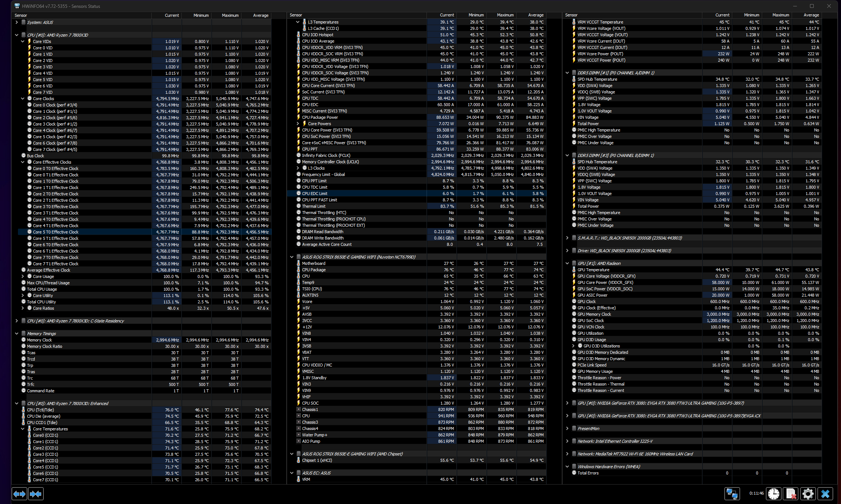Screen dimensions: 841x504
Task: Expand the Core Powers sensor group
Action: tap(298, 124)
